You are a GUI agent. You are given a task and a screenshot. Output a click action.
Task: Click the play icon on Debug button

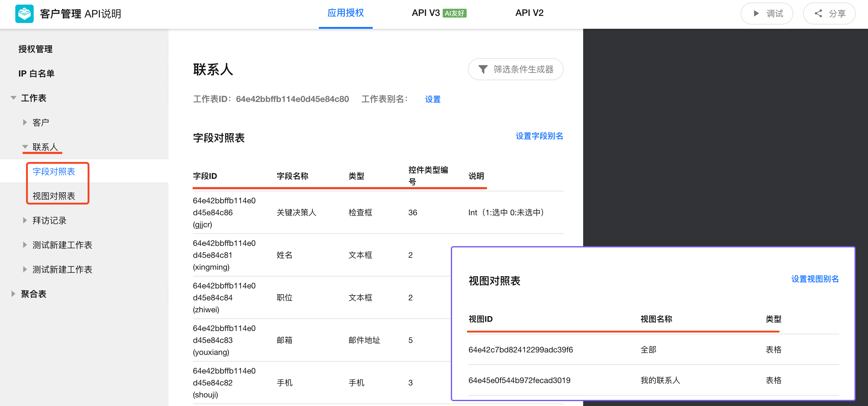[756, 13]
